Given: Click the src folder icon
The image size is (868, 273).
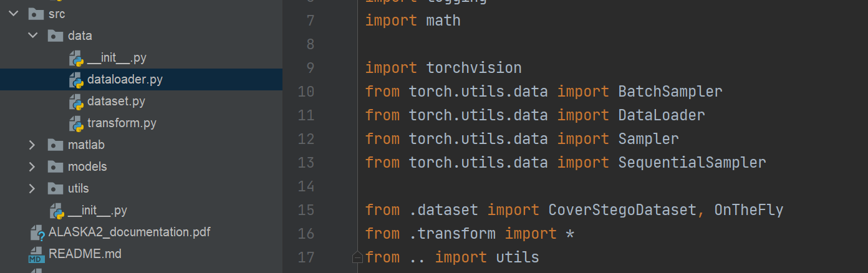Looking at the screenshot, I should [x=36, y=14].
